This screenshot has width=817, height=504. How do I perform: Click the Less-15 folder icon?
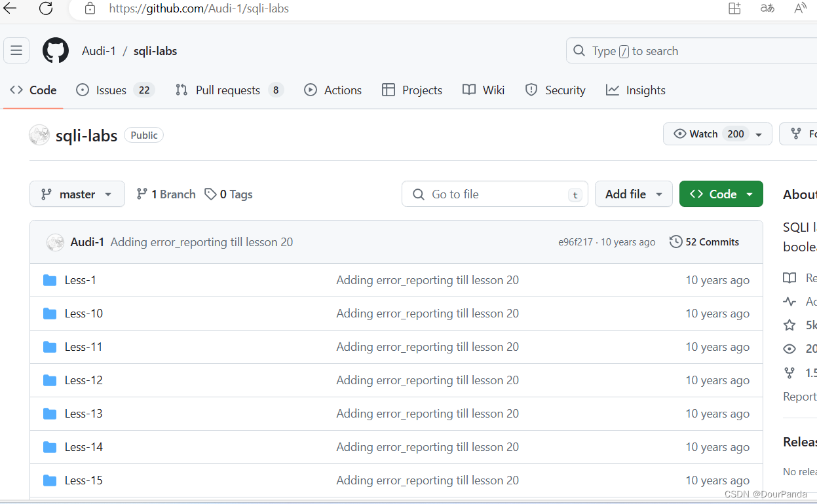click(x=50, y=480)
